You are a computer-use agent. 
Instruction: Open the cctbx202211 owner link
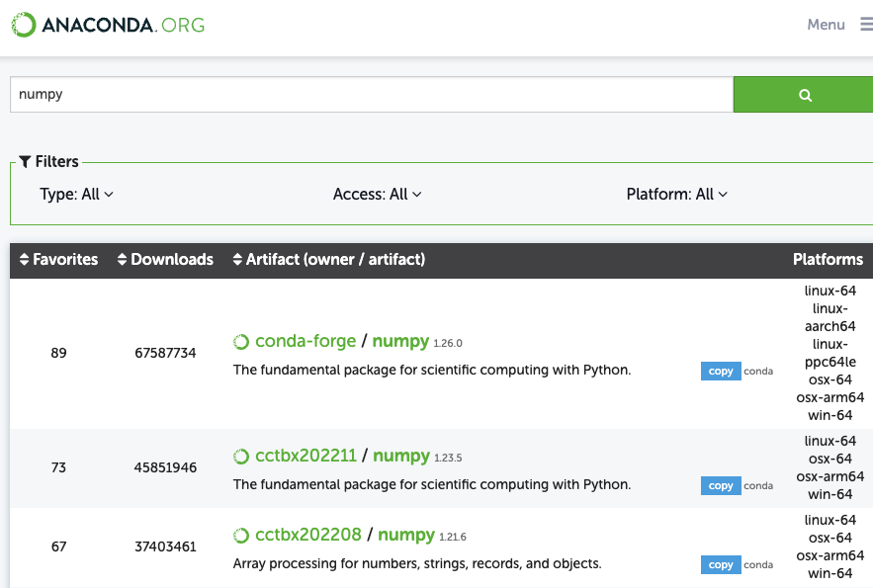click(306, 456)
